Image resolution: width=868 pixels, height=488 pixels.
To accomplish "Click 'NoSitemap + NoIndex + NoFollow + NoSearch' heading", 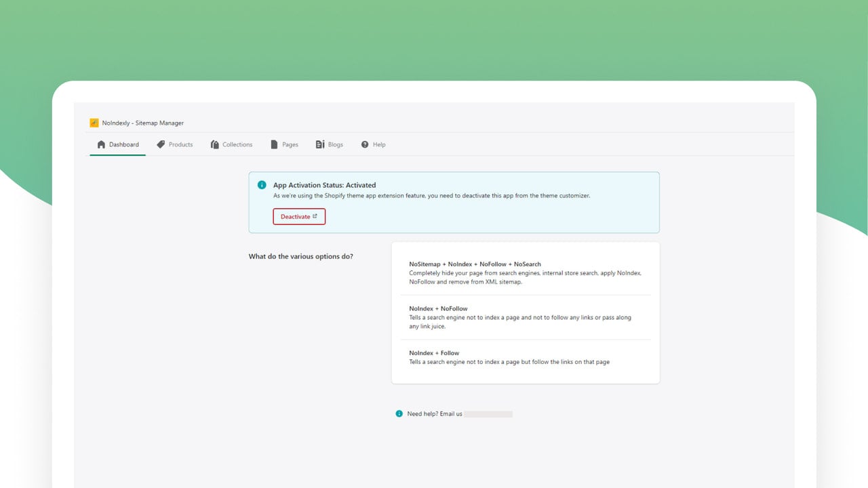I will 475,264.
